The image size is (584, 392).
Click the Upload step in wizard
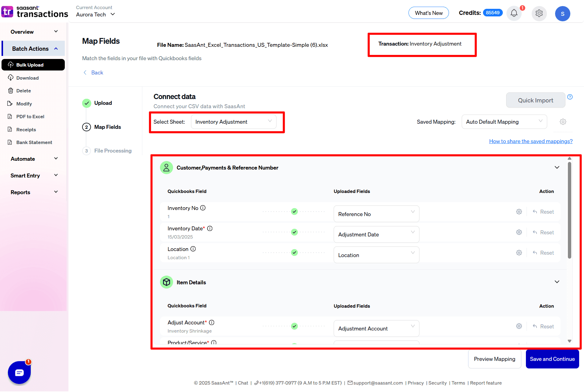[x=97, y=103]
